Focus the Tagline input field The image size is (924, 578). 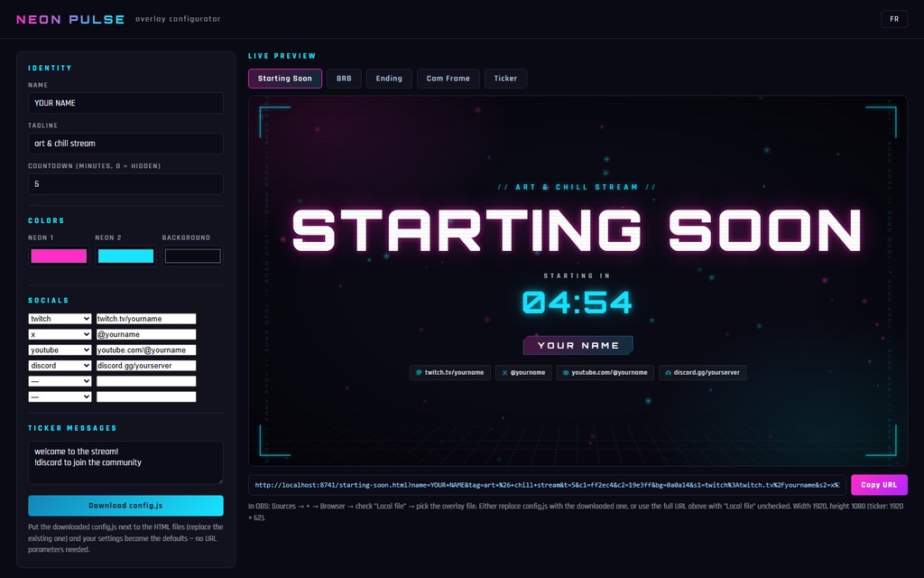click(x=125, y=144)
